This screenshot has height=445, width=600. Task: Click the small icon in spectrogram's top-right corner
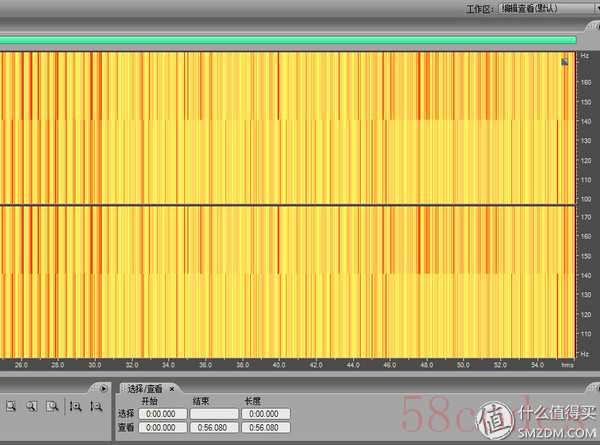tap(564, 62)
